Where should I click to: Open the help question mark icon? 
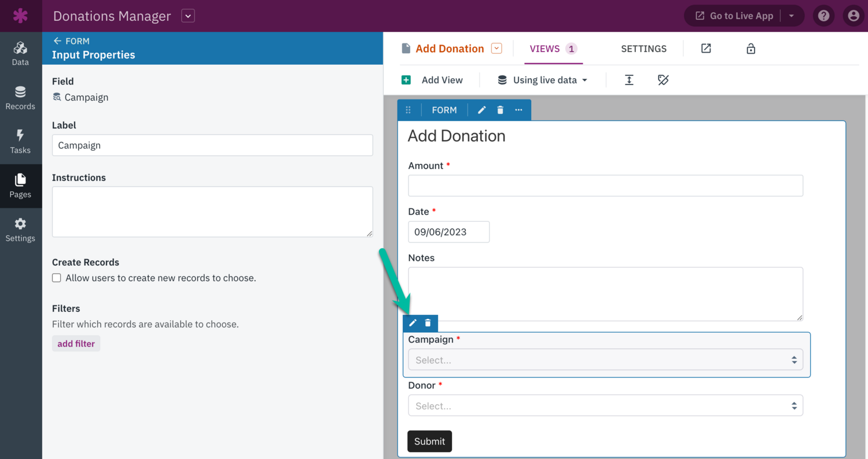click(823, 16)
